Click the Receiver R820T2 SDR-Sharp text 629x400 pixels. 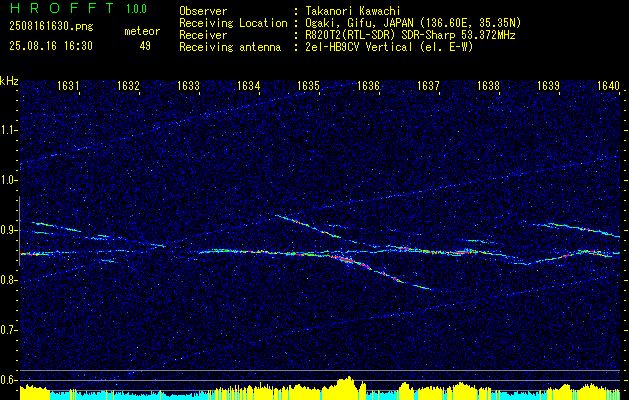click(x=410, y=35)
